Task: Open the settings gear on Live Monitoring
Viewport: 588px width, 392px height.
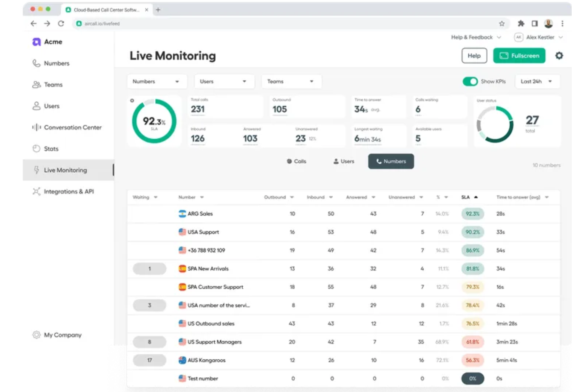Action: [x=559, y=56]
